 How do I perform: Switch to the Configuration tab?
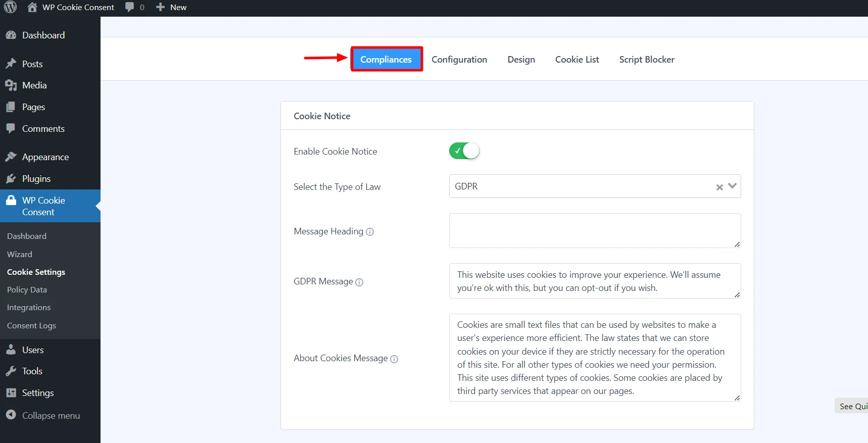(x=459, y=60)
